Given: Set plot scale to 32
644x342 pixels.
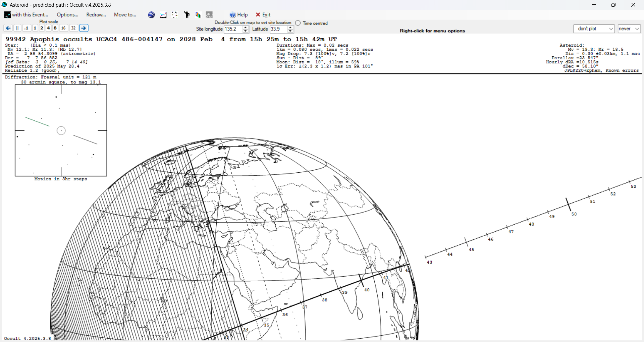Looking at the screenshot, I should [73, 28].
